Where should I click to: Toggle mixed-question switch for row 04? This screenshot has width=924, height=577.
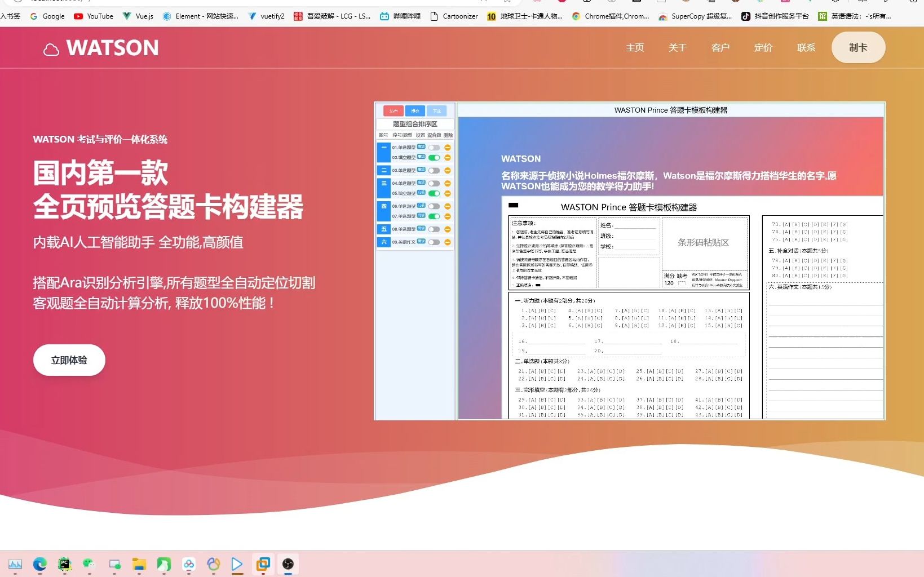[434, 184]
